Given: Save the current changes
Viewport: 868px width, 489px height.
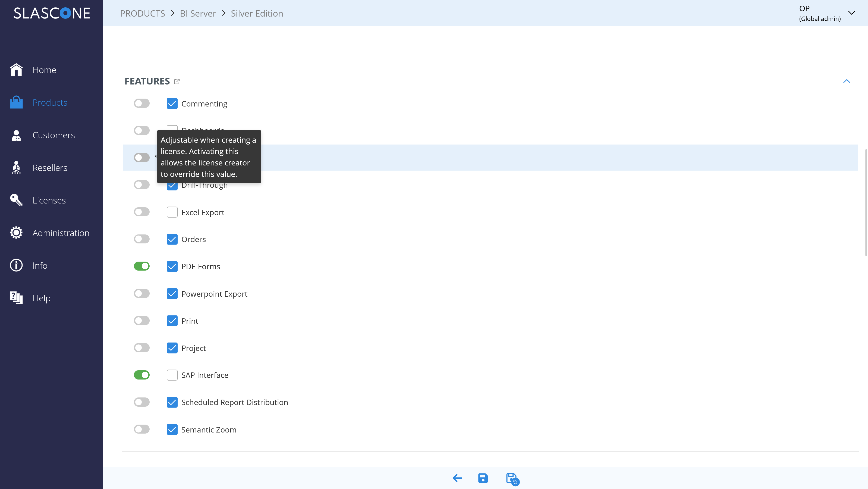Looking at the screenshot, I should [483, 478].
